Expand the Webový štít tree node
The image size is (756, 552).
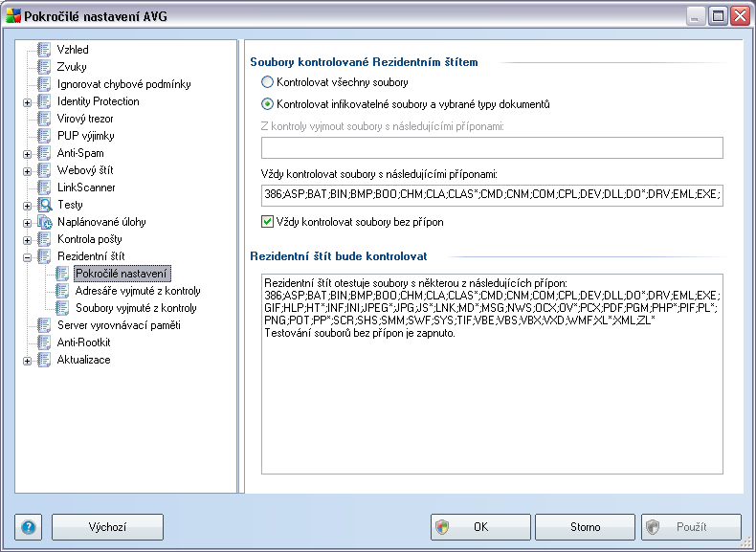click(x=27, y=171)
